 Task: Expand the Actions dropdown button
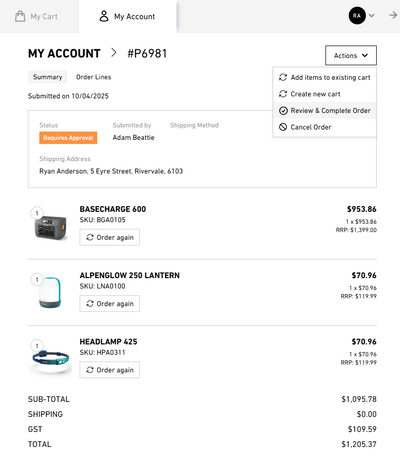coord(351,55)
